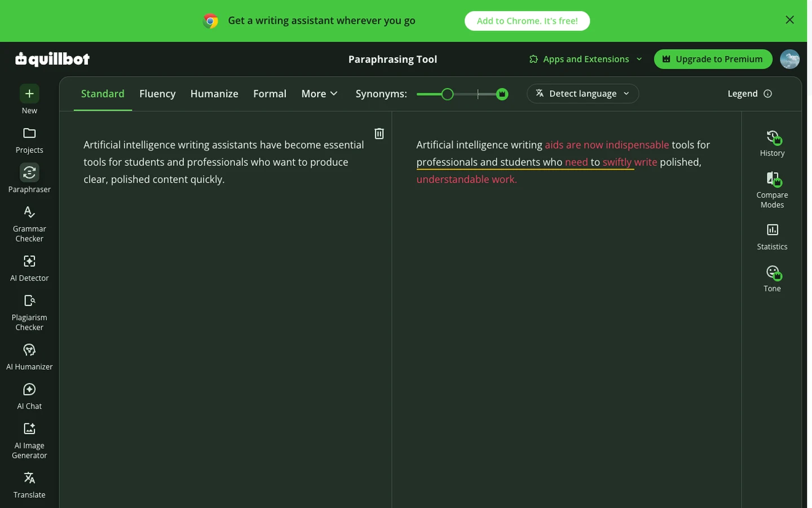Image resolution: width=812 pixels, height=508 pixels.
Task: Click the premium crown at Synonyms slider end
Action: point(502,94)
